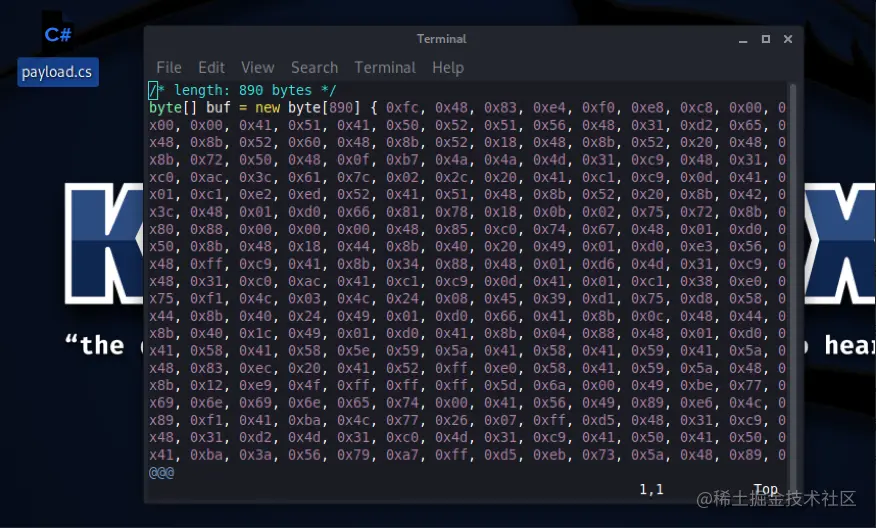Click the 'new' keyword in the code
Image resolution: width=876 pixels, height=528 pixels.
(268, 107)
